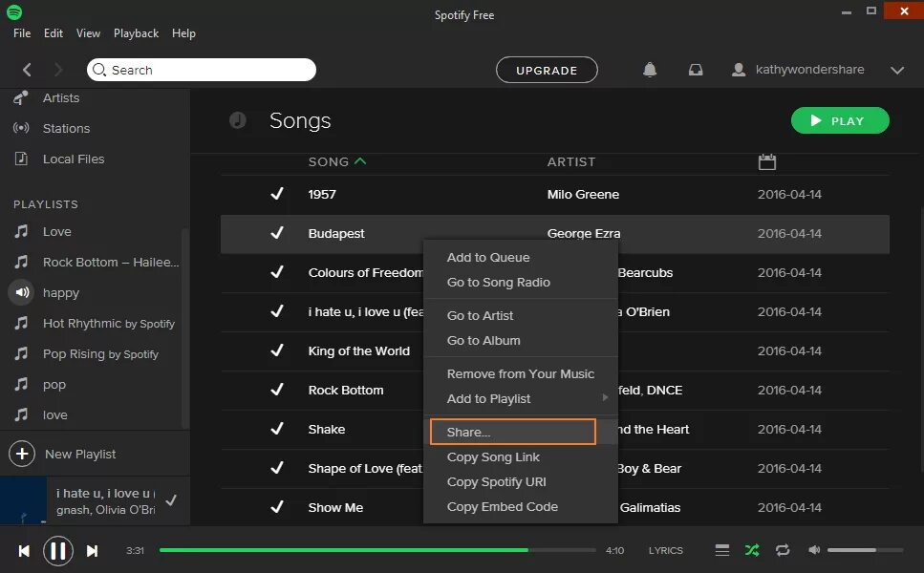The height and width of the screenshot is (573, 924).
Task: Click the queue list icon
Action: click(722, 550)
